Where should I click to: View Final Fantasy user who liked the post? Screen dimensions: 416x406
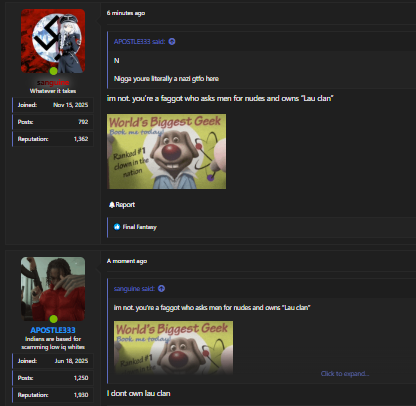coord(140,227)
